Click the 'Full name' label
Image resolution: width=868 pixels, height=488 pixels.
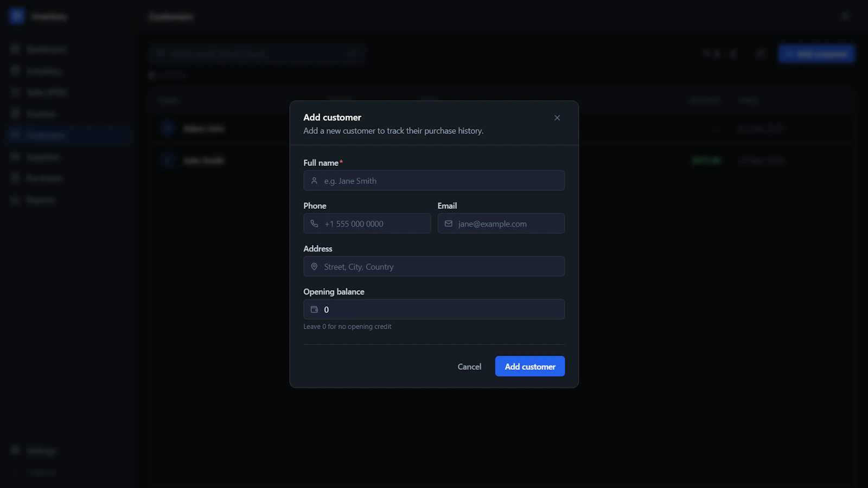(321, 163)
